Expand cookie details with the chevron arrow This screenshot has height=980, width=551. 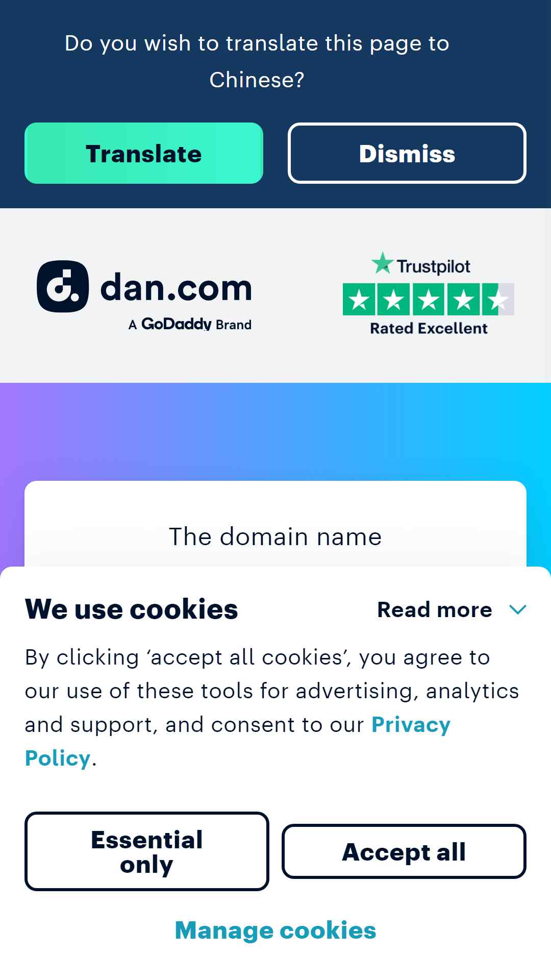point(518,609)
